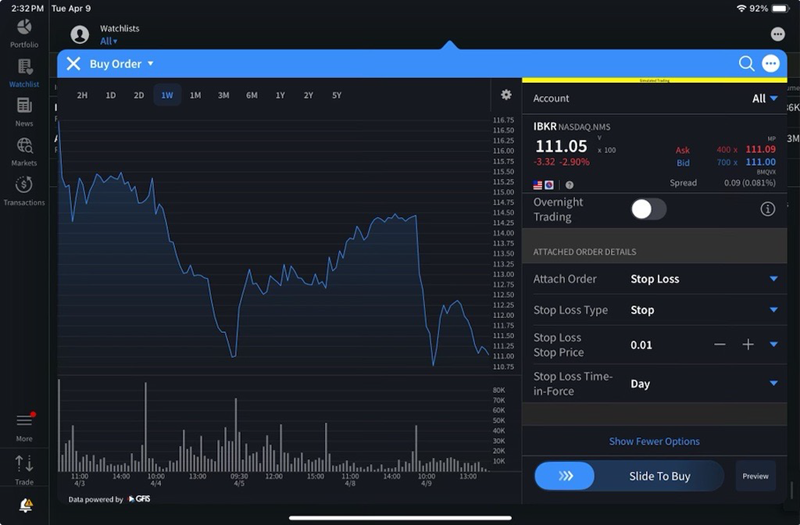Open the blue header more options button

[x=770, y=64]
